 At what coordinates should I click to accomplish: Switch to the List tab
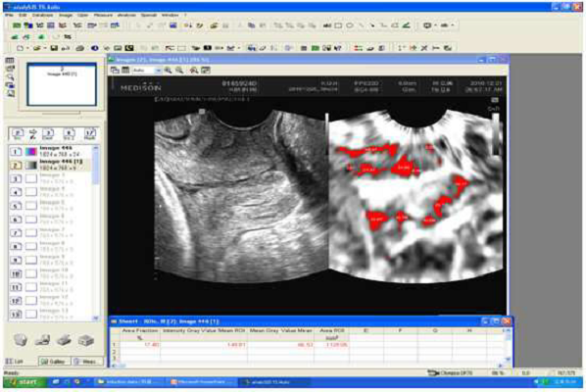pyautogui.click(x=15, y=362)
